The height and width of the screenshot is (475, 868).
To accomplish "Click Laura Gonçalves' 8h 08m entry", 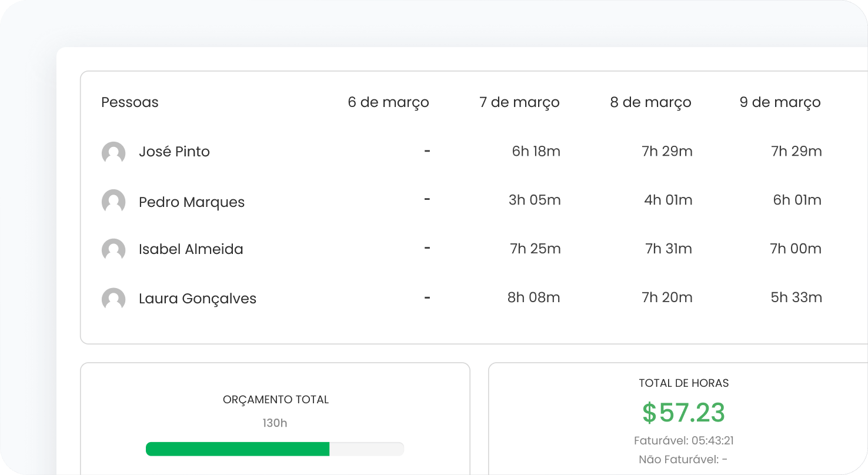I will click(533, 298).
